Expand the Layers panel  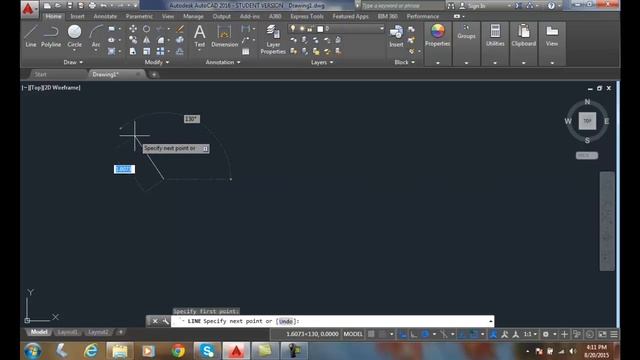click(x=322, y=62)
